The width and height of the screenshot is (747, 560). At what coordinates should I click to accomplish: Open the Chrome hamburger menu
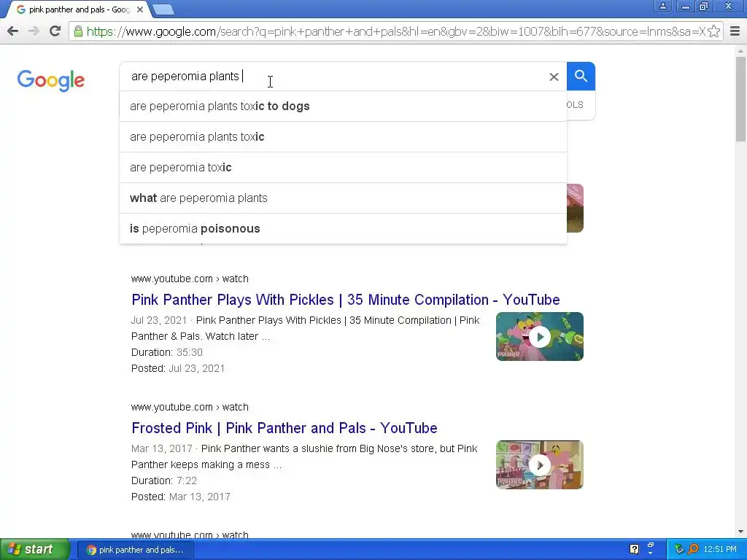pyautogui.click(x=735, y=31)
